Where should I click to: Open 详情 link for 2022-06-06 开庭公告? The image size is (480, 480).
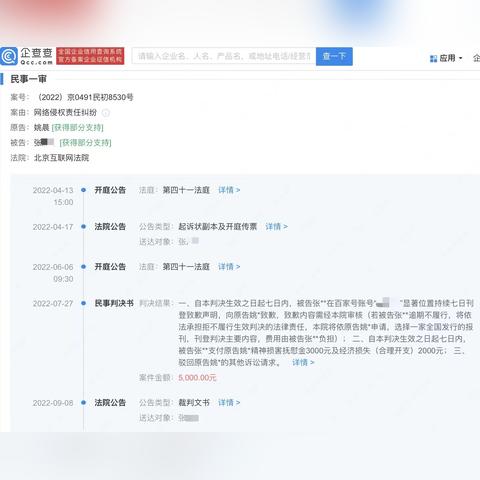click(x=229, y=267)
